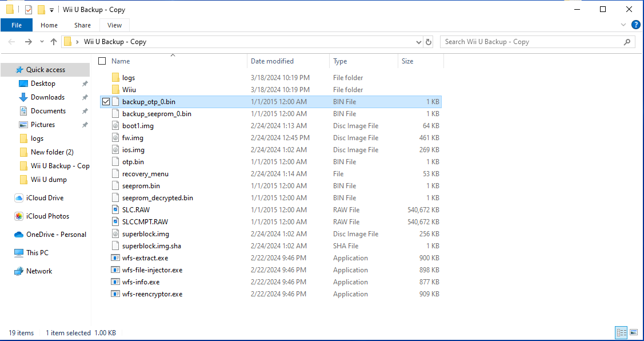Viewport: 644px width, 341px height.
Task: Refresh the Wii U Backup - Copy folder
Action: (x=429, y=42)
